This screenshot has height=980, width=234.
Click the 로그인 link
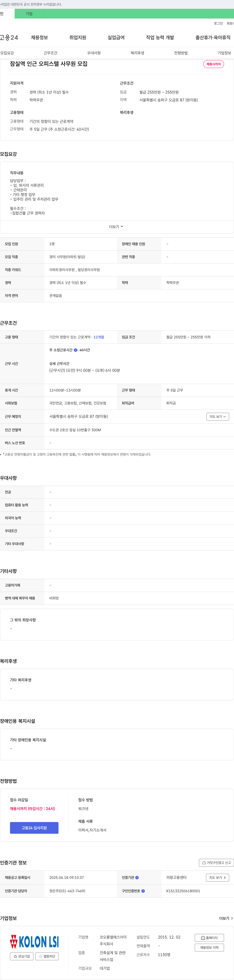coord(218,24)
